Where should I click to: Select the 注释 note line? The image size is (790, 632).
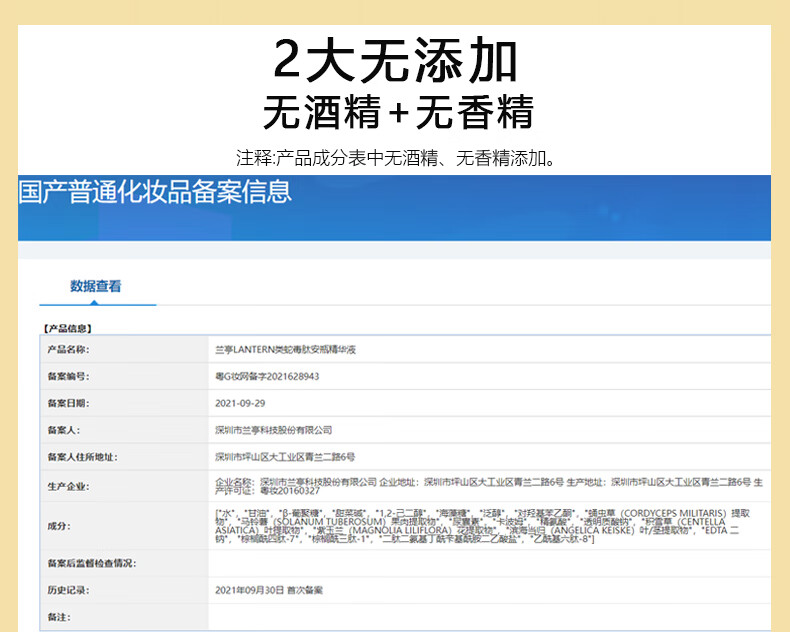click(x=397, y=158)
